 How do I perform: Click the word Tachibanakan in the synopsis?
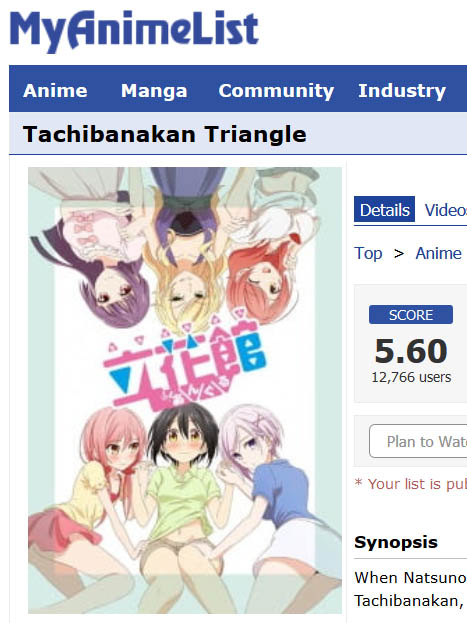click(x=407, y=601)
